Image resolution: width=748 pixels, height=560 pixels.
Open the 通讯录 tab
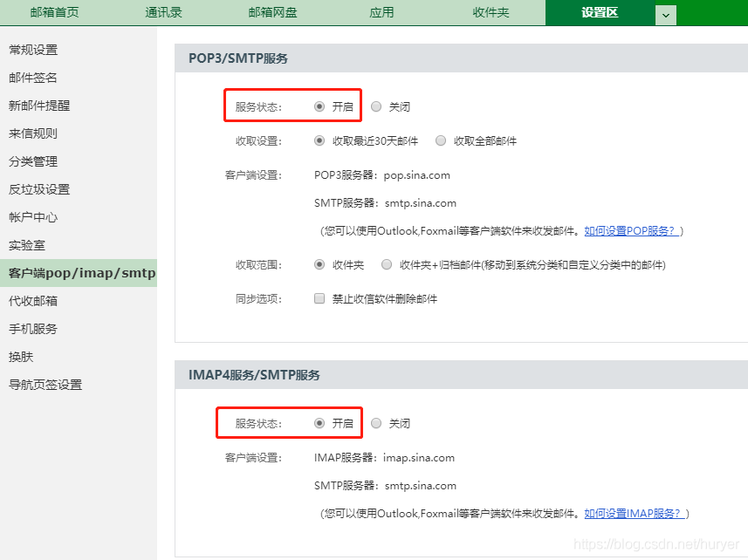pos(163,13)
